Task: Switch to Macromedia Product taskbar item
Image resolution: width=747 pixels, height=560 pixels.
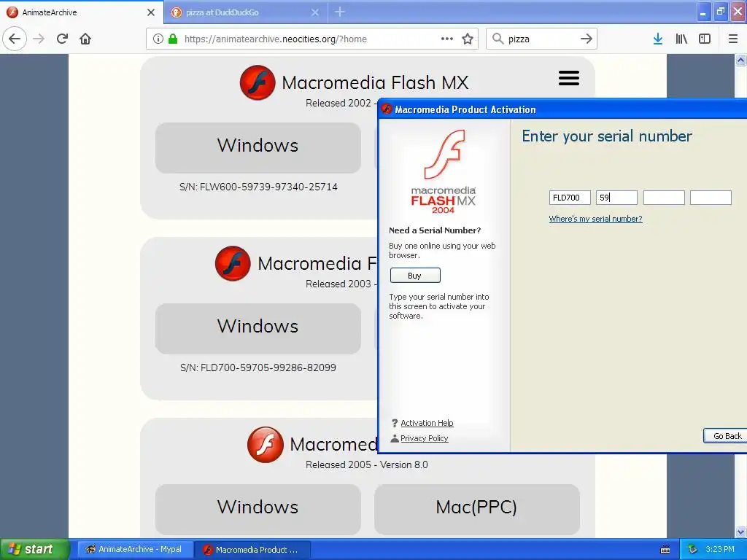Action: coord(252,549)
